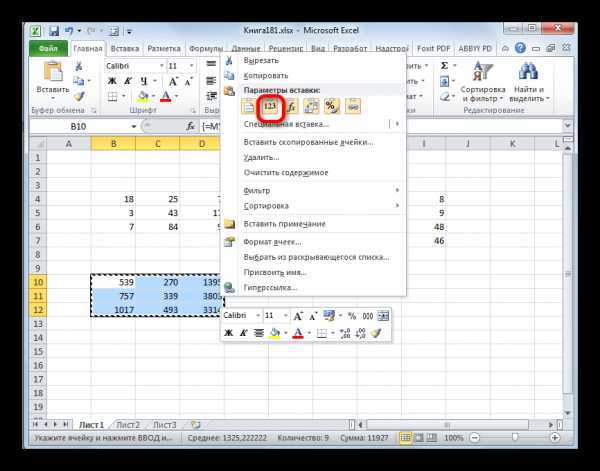The image size is (600, 471).
Task: Open mini toolbar font Calibri dropdown
Action: 258,316
